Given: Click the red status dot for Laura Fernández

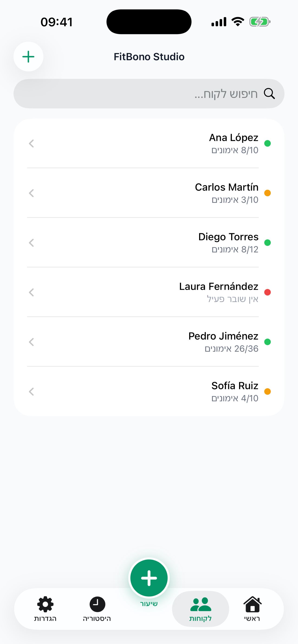Looking at the screenshot, I should tap(267, 292).
